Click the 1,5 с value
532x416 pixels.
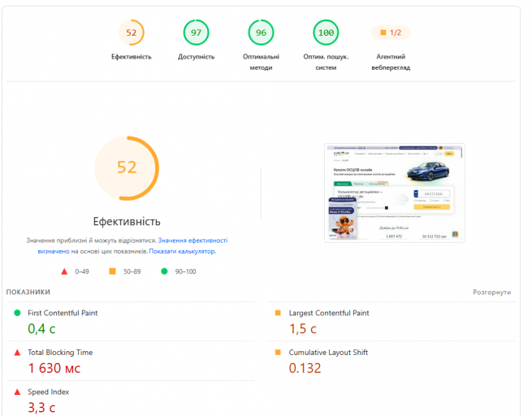tap(303, 329)
